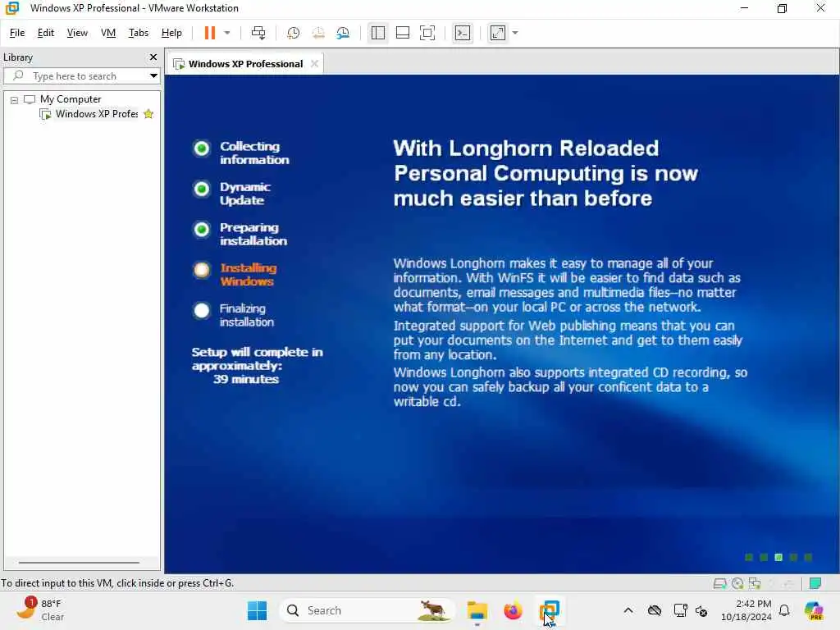Open File Explorer from the taskbar
The image size is (840, 630).
[x=477, y=610]
